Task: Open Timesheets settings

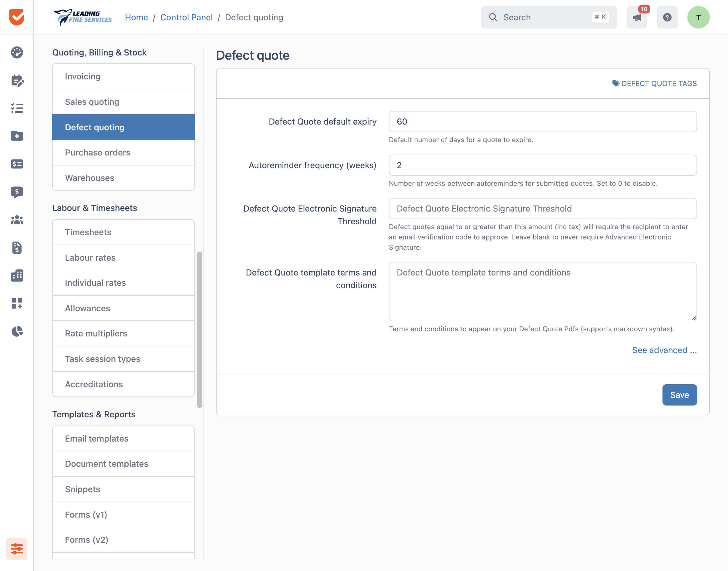Action: pyautogui.click(x=123, y=232)
